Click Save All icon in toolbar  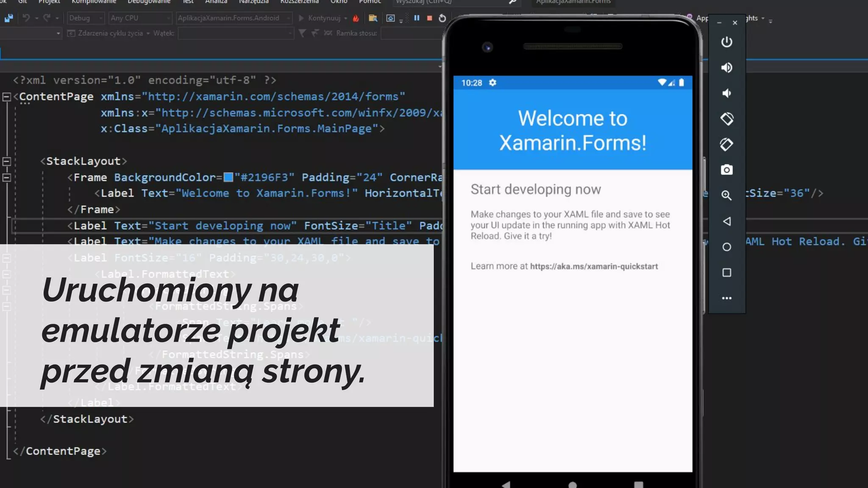[x=8, y=18]
